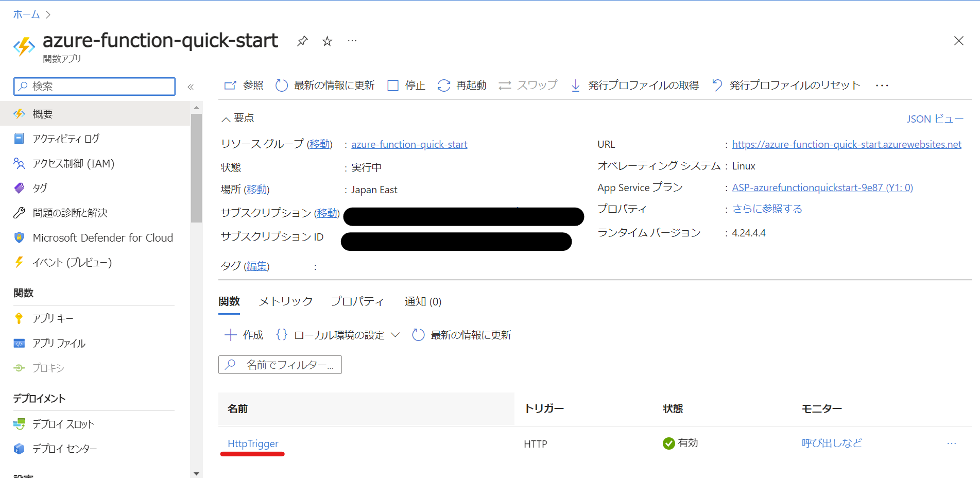The height and width of the screenshot is (478, 980).
Task: Open the HttpTrigger function
Action: [253, 443]
